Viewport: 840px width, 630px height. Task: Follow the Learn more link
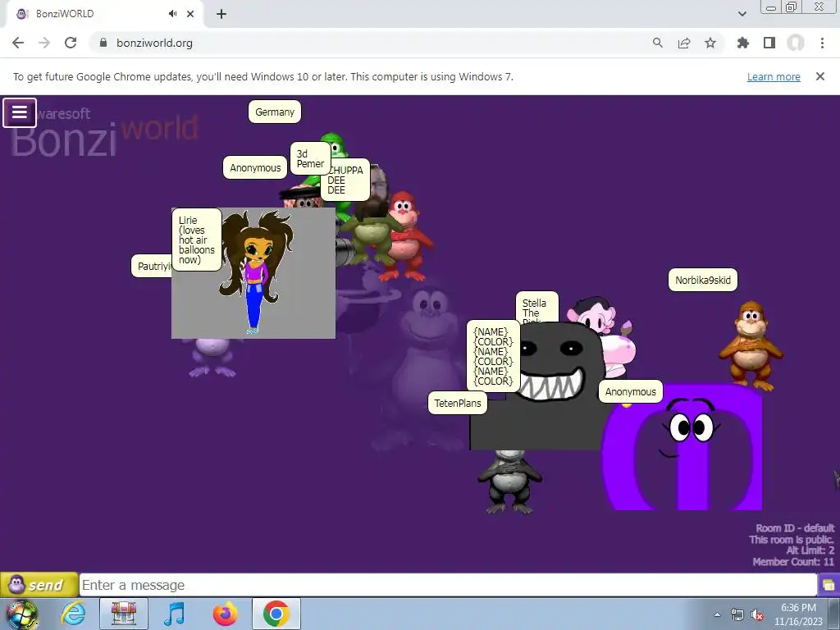point(774,76)
